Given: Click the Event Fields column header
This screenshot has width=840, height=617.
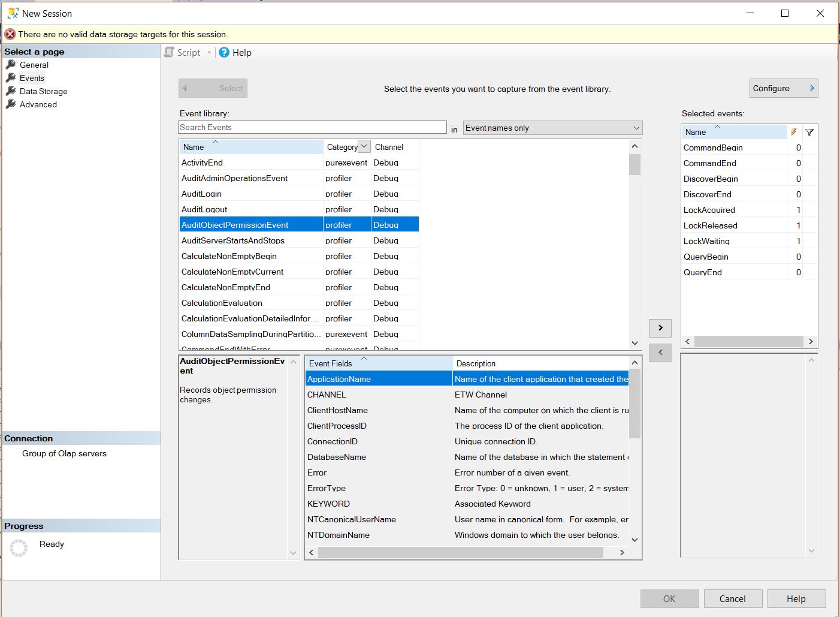Looking at the screenshot, I should (x=379, y=363).
